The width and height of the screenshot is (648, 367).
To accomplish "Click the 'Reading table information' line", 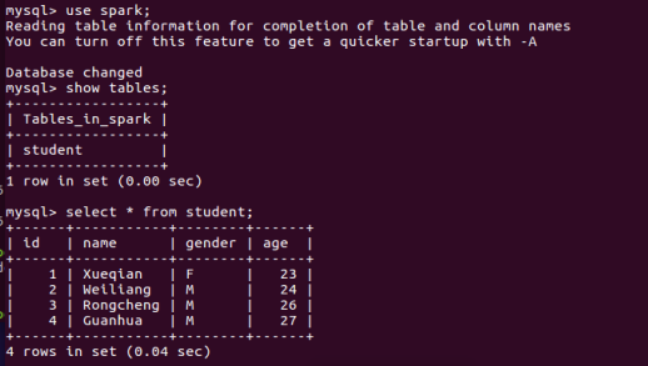I will click(x=288, y=26).
